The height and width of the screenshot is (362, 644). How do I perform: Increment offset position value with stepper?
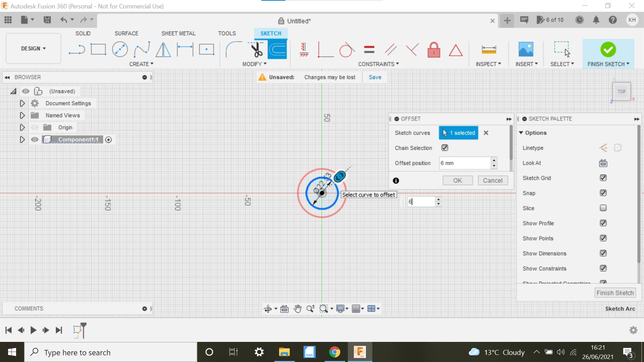[x=494, y=160]
